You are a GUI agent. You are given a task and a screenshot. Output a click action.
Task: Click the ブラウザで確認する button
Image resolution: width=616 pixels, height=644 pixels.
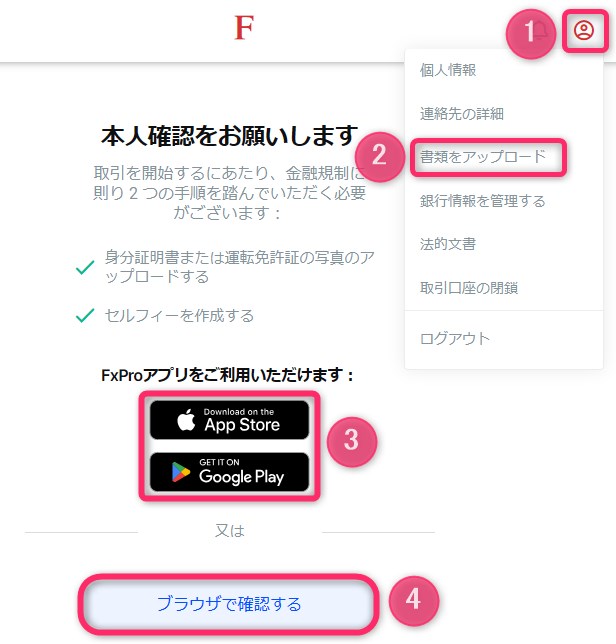click(229, 604)
